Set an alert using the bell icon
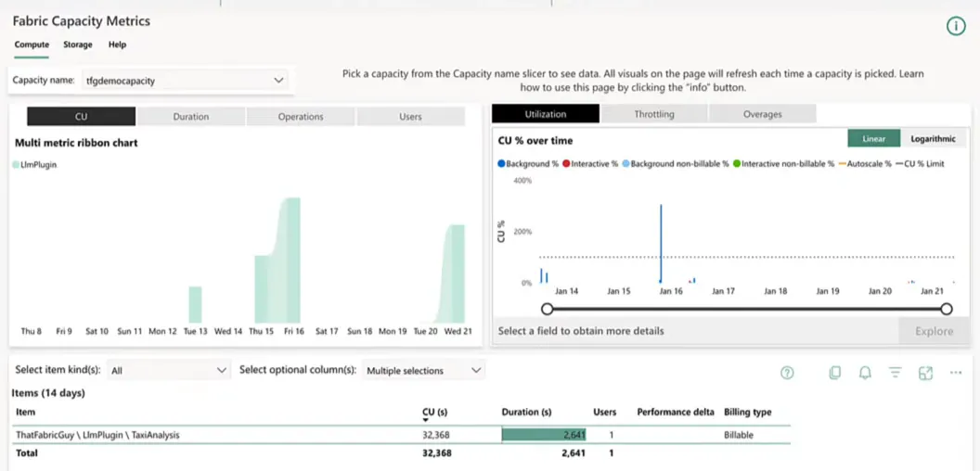The image size is (980, 471). pyautogui.click(x=865, y=373)
